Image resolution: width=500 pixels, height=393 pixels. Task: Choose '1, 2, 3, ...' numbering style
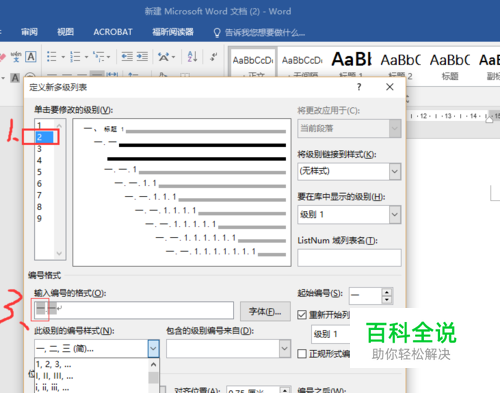point(91,364)
